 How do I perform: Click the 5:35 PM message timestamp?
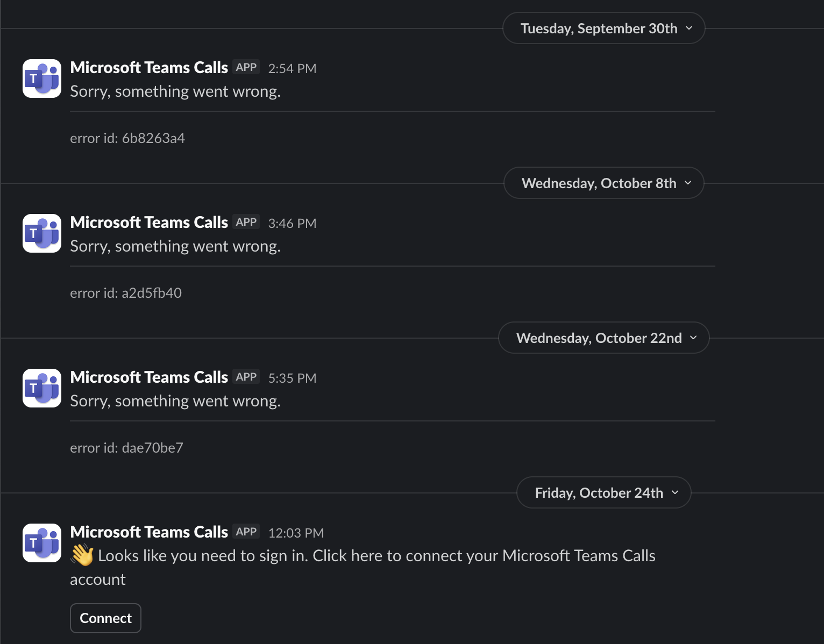[x=292, y=378]
